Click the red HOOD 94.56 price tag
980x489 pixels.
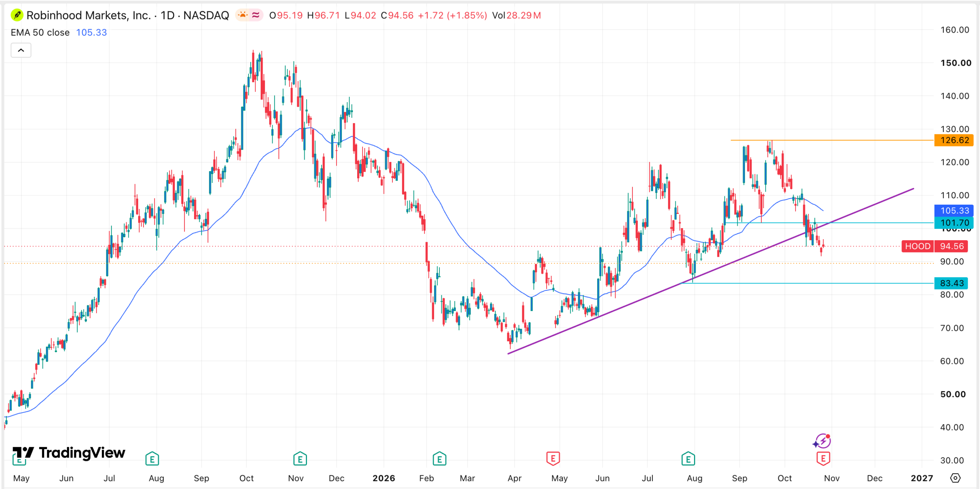point(935,246)
